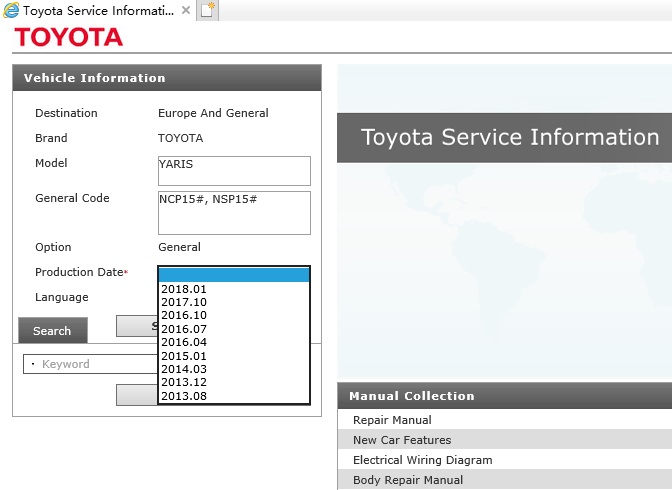The height and width of the screenshot is (490, 672).
Task: Pick 2015.01 in the date dropdown
Action: click(x=234, y=356)
